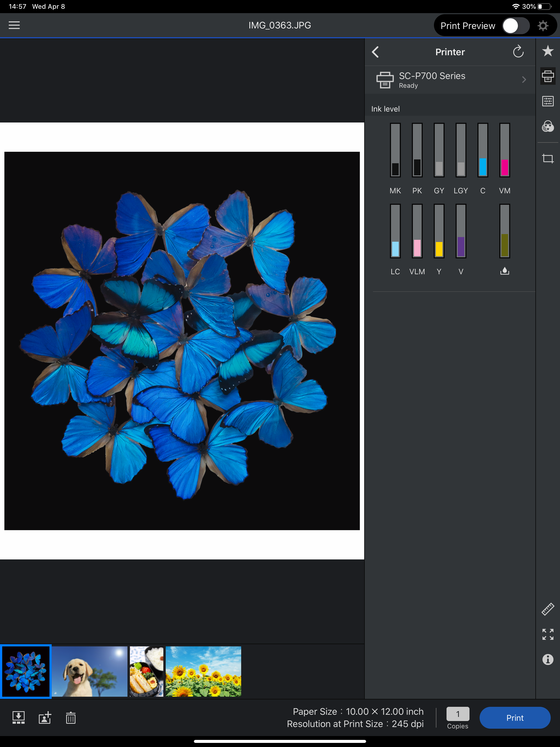Refresh printer ink level status
Image resolution: width=560 pixels, height=747 pixels.
click(518, 52)
